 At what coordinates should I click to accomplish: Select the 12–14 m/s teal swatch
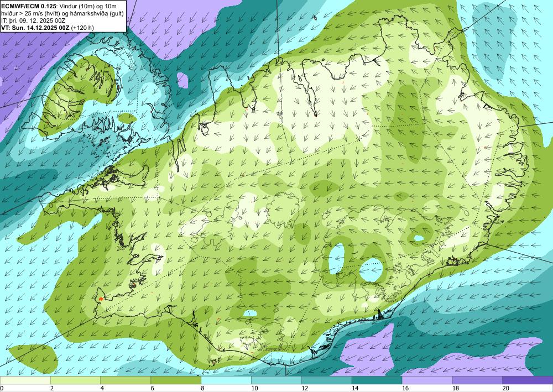(x=327, y=380)
